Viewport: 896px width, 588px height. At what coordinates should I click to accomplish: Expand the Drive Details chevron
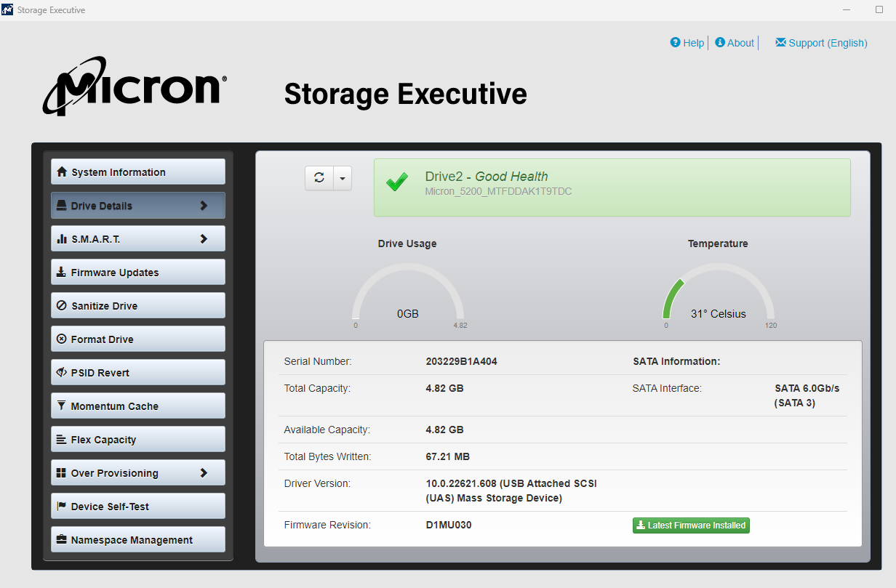point(204,206)
